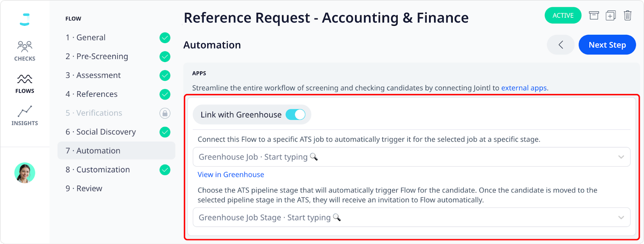Expand the Greenhouse Job dropdown arrow

tap(621, 157)
